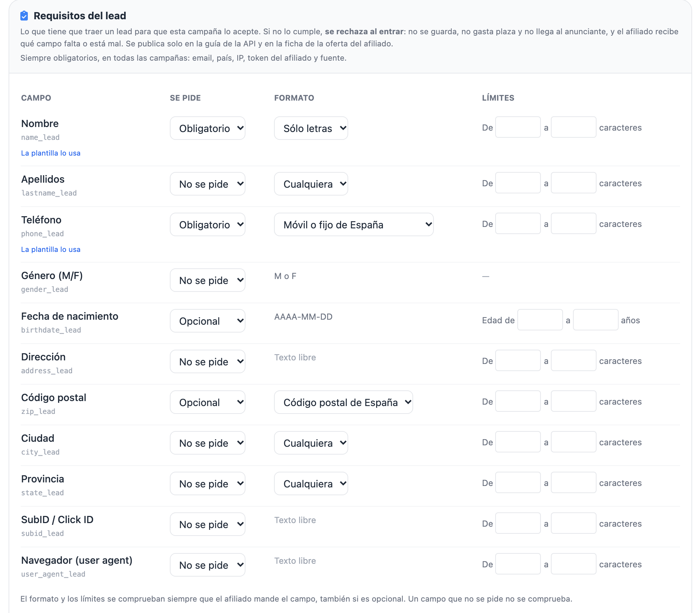Click Nombre minimum characters field
This screenshot has height=613, width=700.
click(518, 127)
